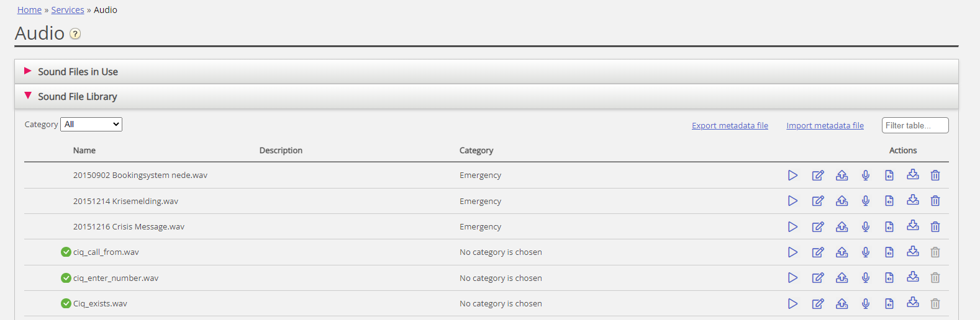This screenshot has width=980, height=320.
Task: Click Import metadata file link
Action: coord(825,125)
